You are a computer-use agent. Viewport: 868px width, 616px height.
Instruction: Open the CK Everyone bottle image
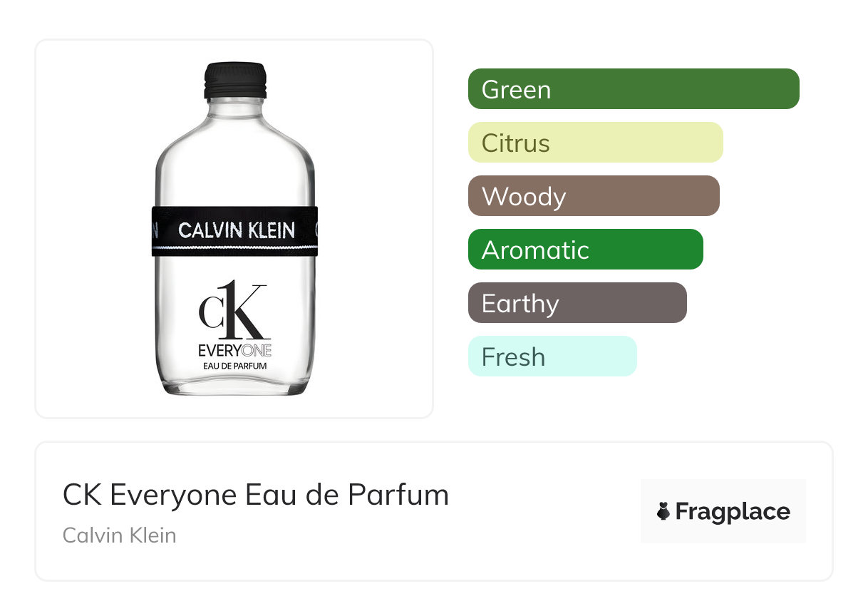[x=234, y=229]
